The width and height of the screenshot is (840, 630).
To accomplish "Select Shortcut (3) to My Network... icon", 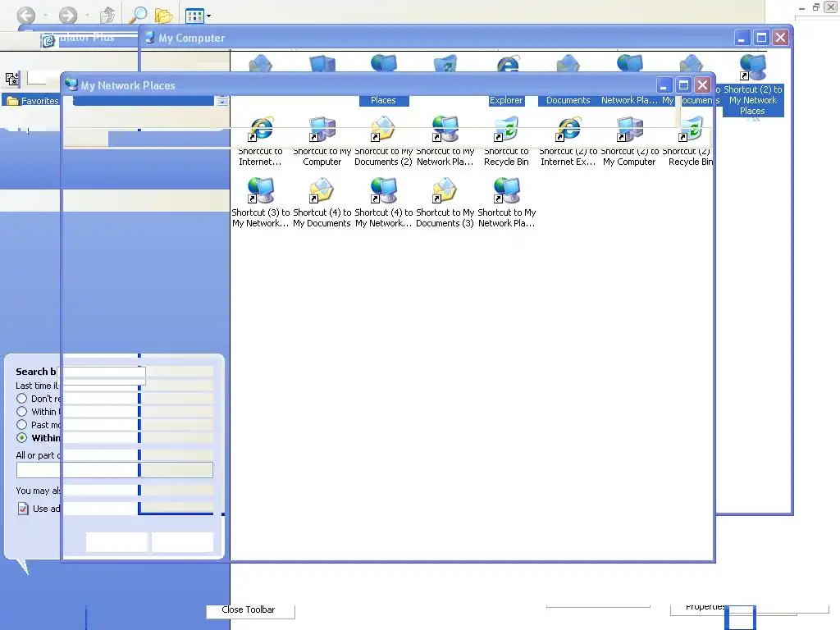I will point(260,203).
